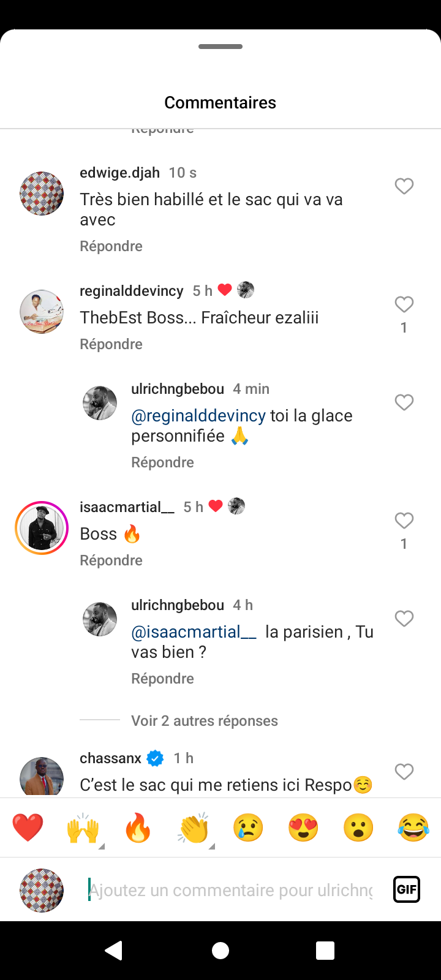Pick the clapping hands emoji
The height and width of the screenshot is (980, 441).
(194, 828)
